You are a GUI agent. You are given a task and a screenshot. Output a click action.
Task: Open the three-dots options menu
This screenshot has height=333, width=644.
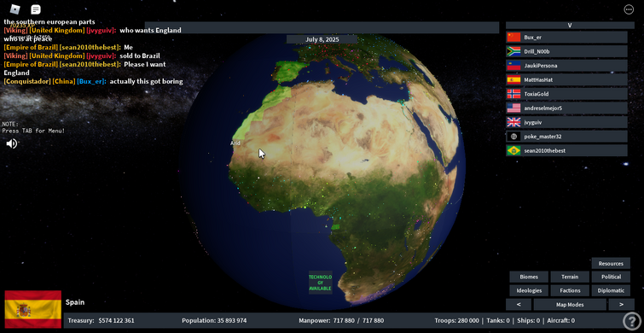point(629,9)
